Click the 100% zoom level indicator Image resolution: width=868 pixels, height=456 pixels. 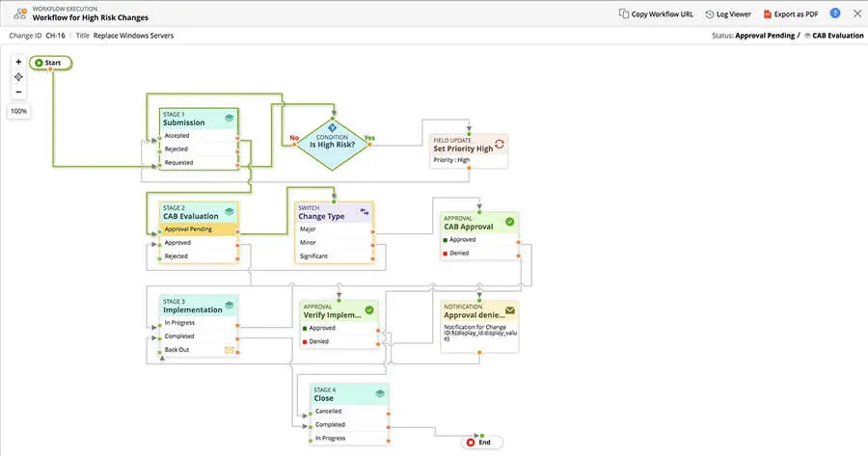[x=18, y=111]
